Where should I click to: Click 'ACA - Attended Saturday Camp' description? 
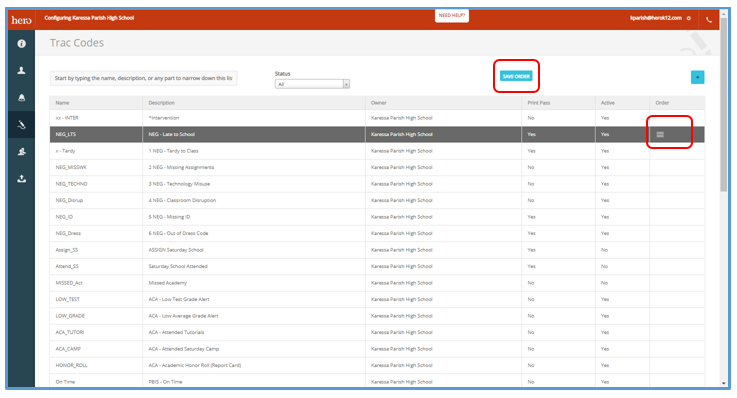(x=184, y=349)
